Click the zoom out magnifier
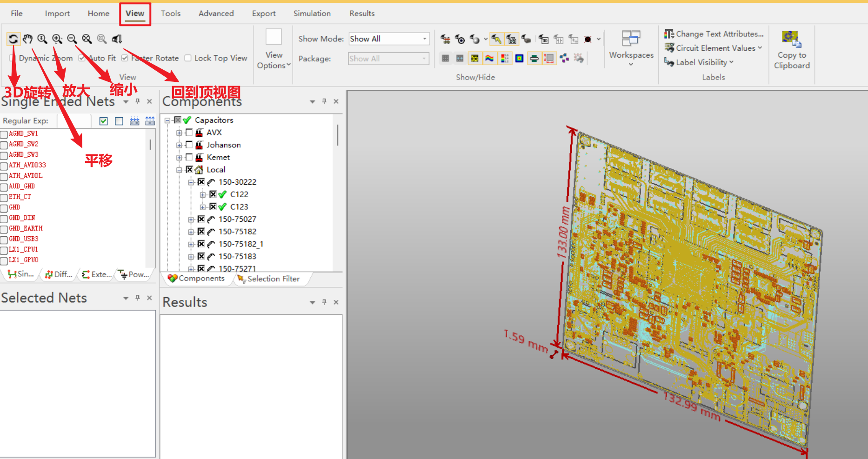Viewport: 868px width, 459px height. pyautogui.click(x=72, y=39)
